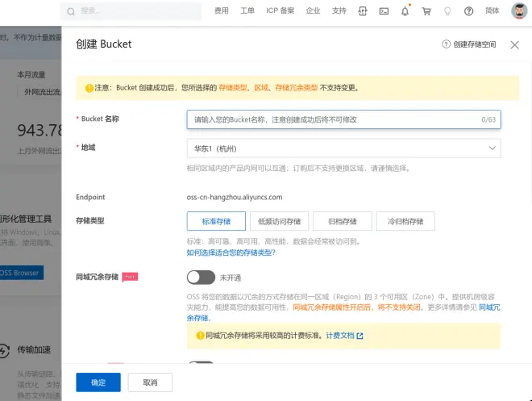
Task: Open the 费用 menu
Action: coord(222,10)
